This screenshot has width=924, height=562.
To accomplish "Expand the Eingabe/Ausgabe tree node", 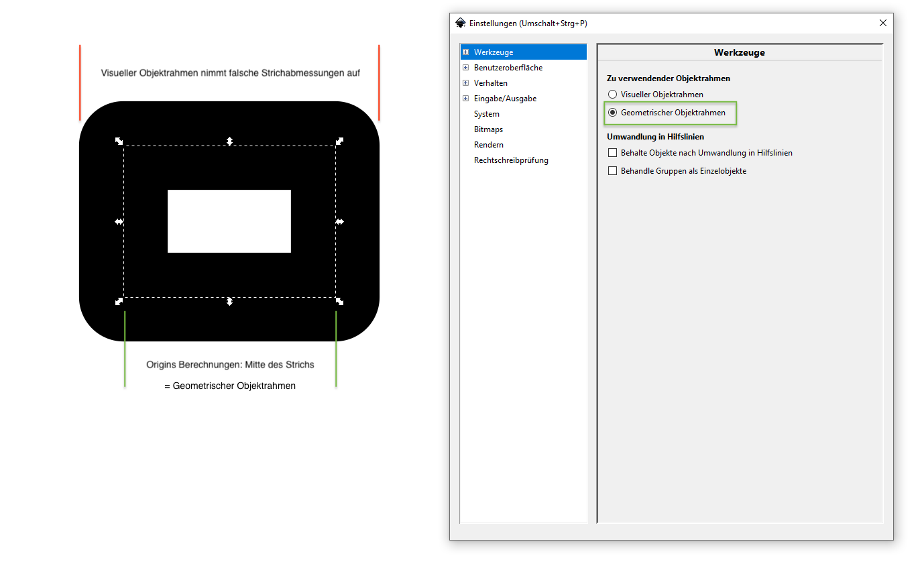I will pyautogui.click(x=465, y=98).
